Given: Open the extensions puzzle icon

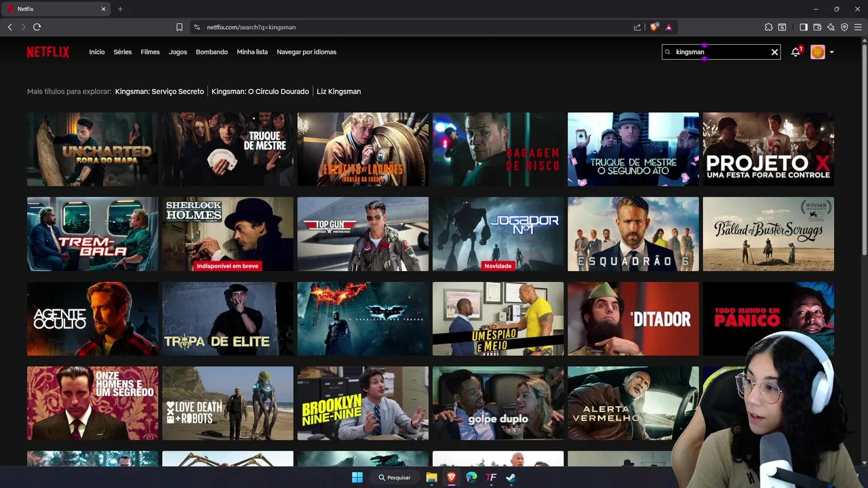Looking at the screenshot, I should 768,27.
